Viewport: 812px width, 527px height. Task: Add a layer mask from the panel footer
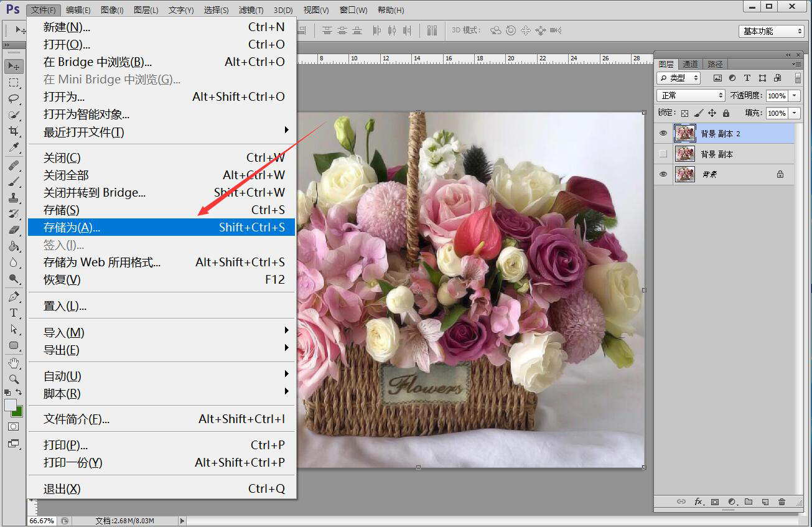[x=715, y=501]
